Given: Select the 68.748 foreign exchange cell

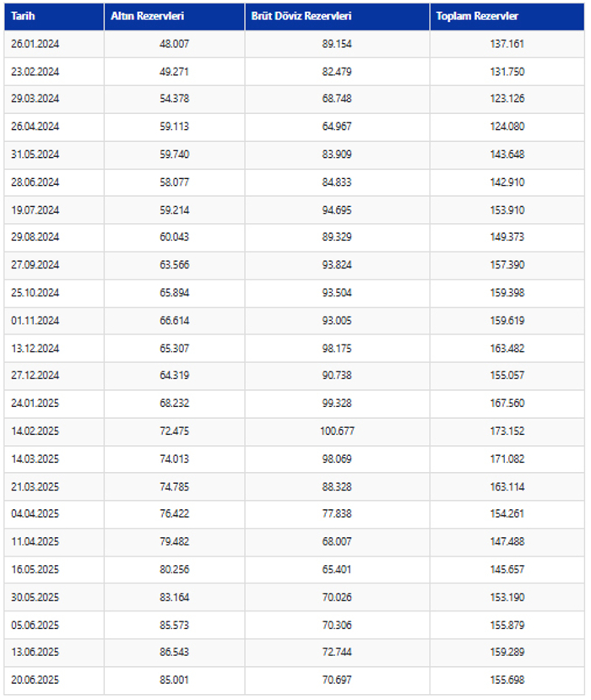Looking at the screenshot, I should click(337, 99).
